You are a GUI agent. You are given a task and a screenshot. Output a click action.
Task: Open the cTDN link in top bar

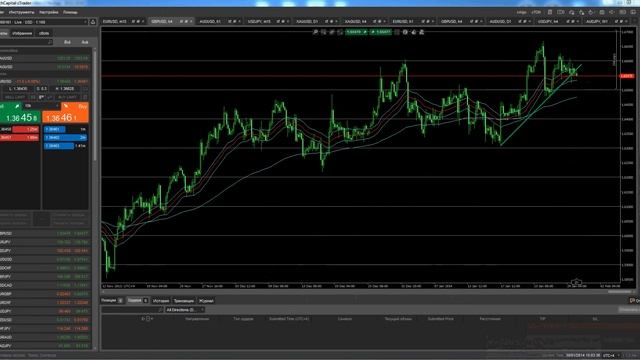click(536, 12)
